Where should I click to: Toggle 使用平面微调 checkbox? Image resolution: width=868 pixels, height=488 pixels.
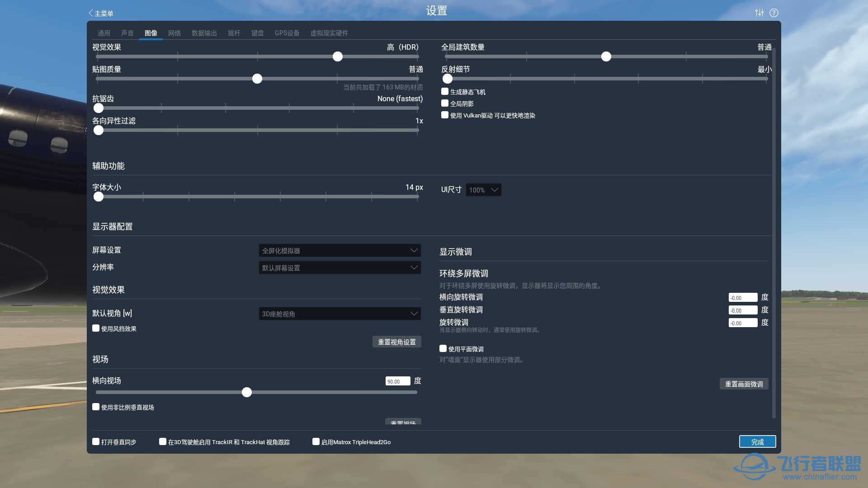coord(443,348)
